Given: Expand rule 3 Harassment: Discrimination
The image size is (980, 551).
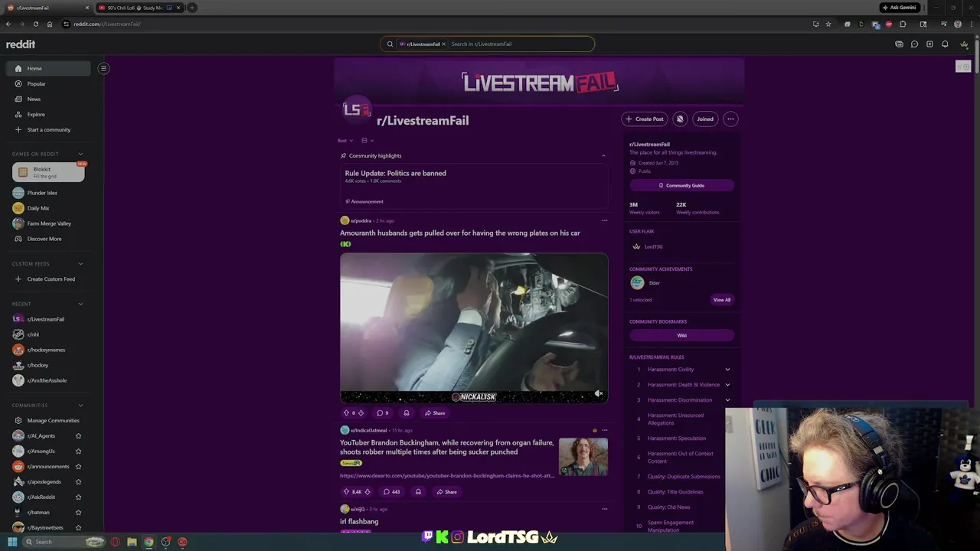Looking at the screenshot, I should tap(727, 400).
